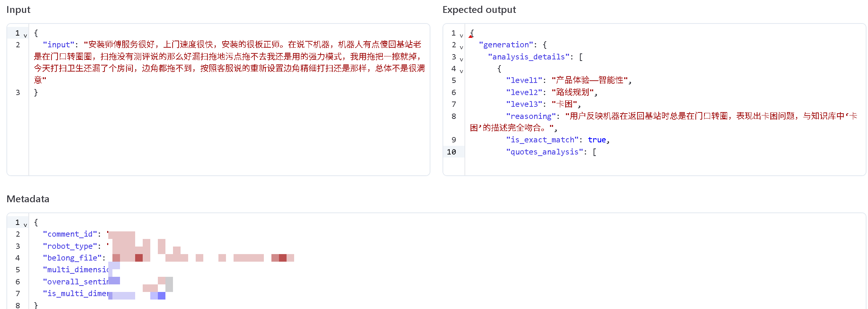Click the "Expected output" section heading

[x=479, y=10]
